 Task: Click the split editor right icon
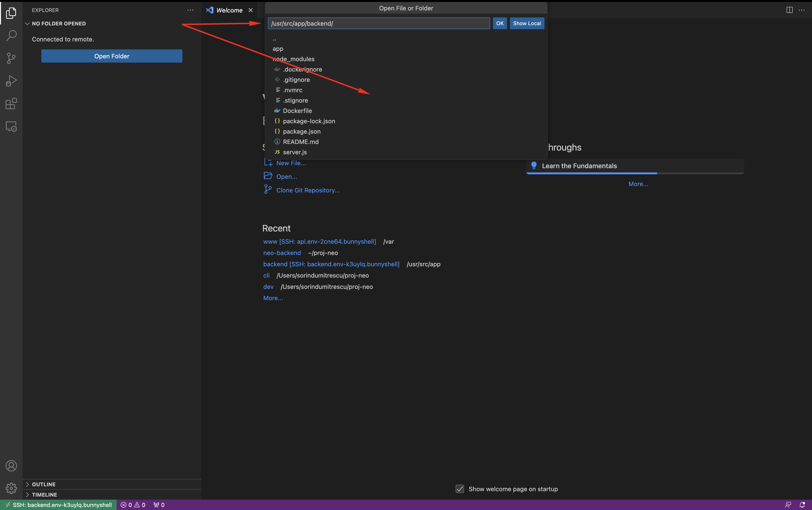[x=789, y=10]
